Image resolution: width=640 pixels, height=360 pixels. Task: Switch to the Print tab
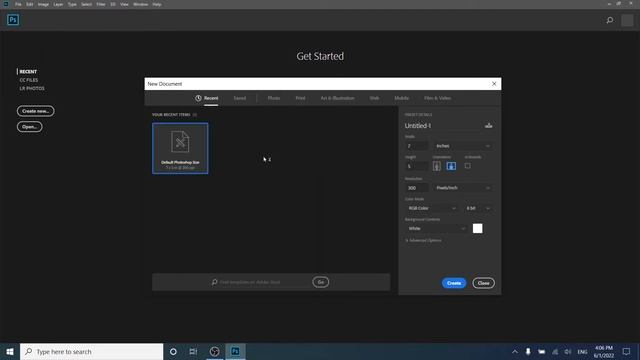tap(300, 98)
